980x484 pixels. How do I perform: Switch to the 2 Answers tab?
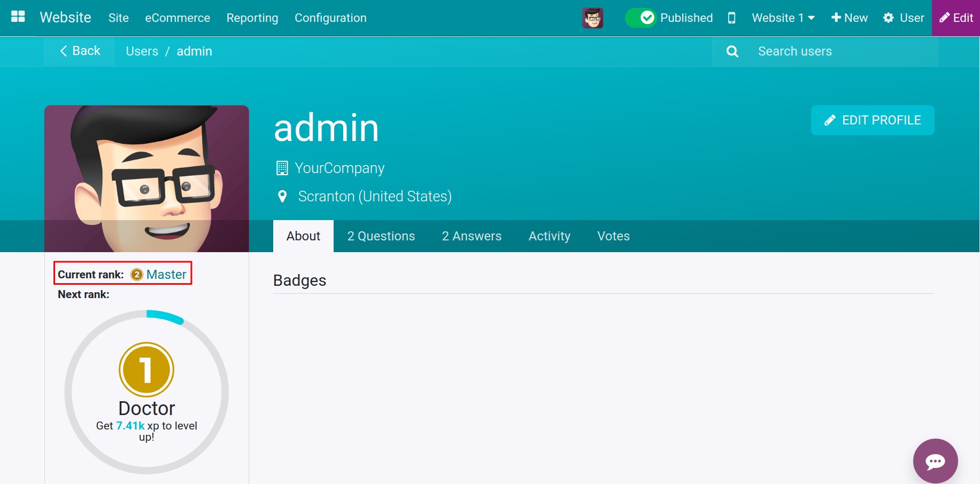(472, 236)
